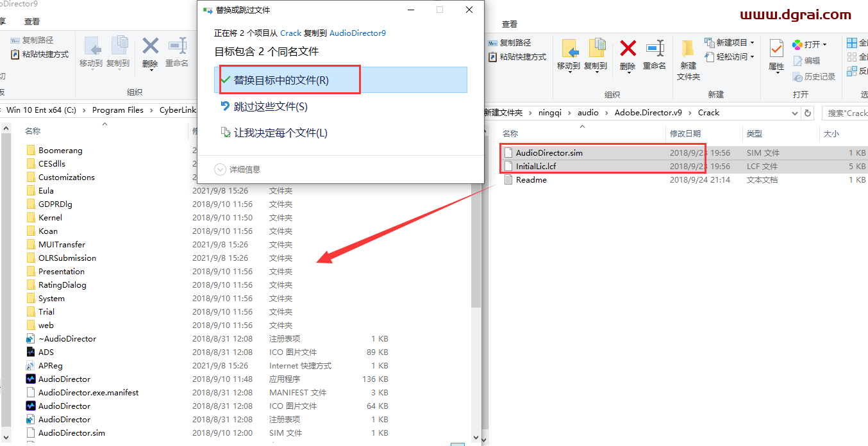The image size is (868, 446).
Task: Select the APReg Internet shortcut file
Action: pos(50,365)
